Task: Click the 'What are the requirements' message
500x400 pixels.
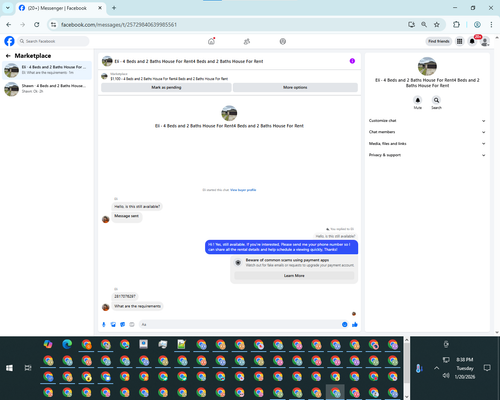Action: point(137,306)
